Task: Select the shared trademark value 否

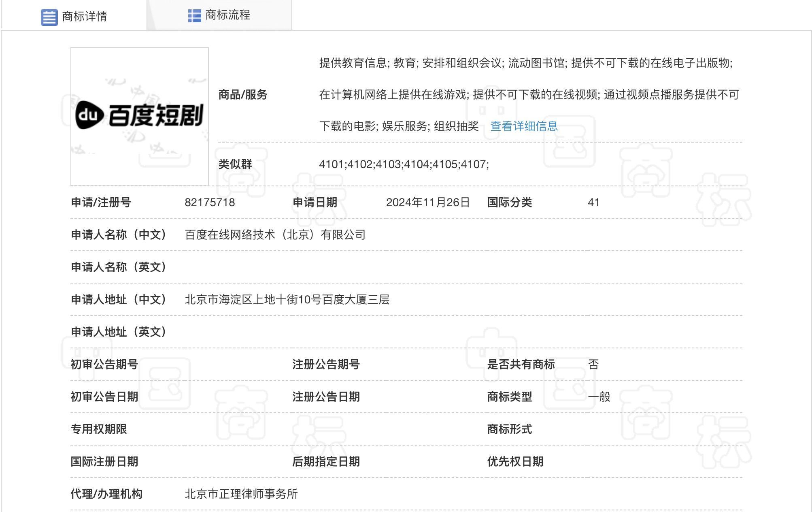Action: 593,365
